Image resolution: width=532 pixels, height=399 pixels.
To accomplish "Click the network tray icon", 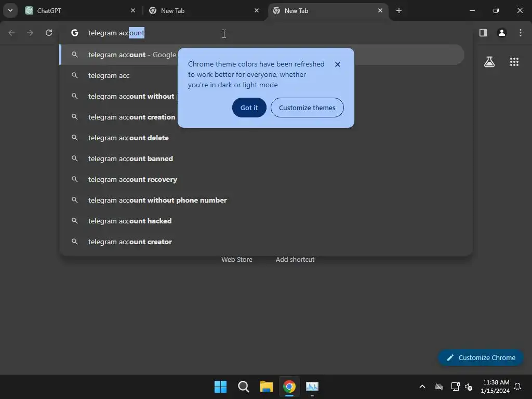I will pos(455,387).
